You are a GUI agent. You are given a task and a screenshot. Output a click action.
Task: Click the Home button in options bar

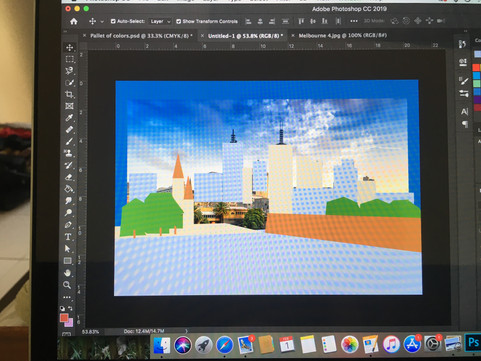(x=74, y=21)
